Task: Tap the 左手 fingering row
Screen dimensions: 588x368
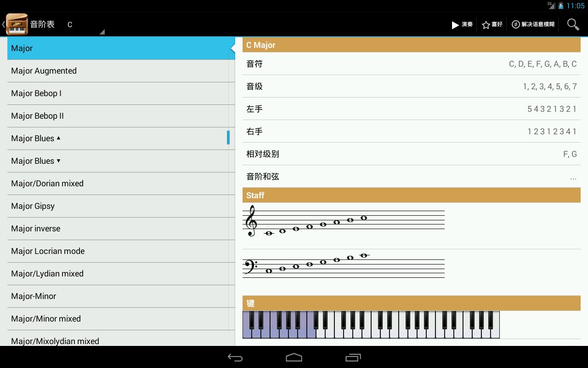Action: tap(412, 109)
